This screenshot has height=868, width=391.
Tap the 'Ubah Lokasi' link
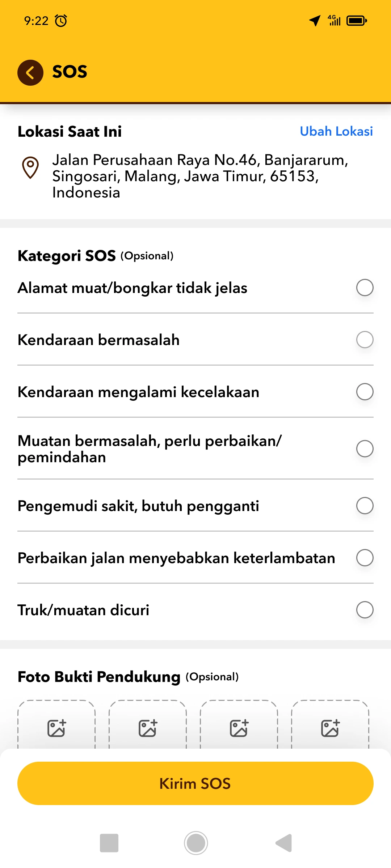[x=336, y=131]
